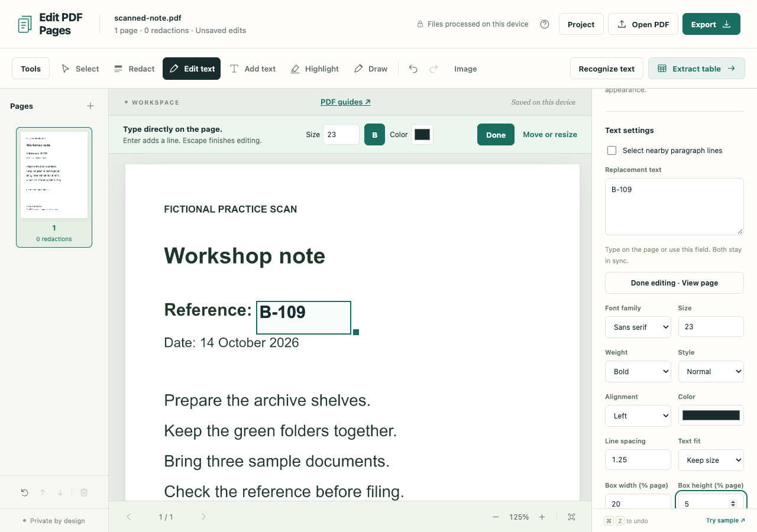Click the Line spacing input field

pyautogui.click(x=638, y=460)
